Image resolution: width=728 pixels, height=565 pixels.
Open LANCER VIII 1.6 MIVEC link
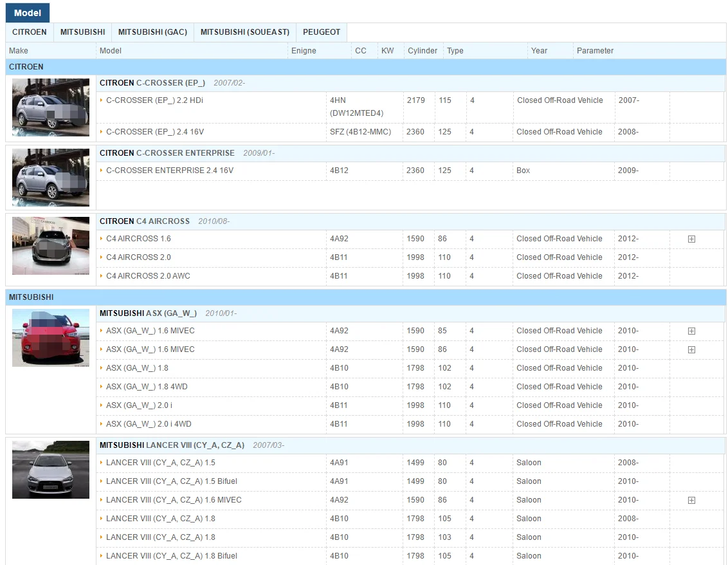174,500
